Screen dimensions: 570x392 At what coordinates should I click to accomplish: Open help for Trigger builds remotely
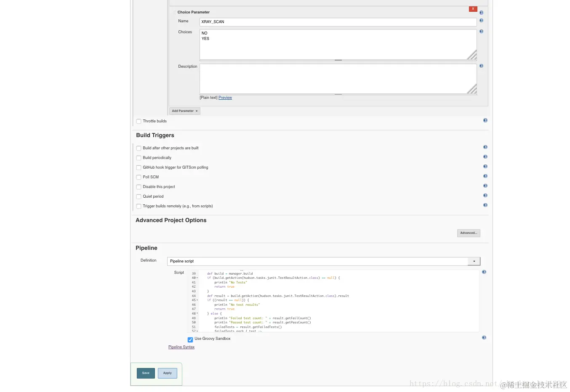tap(485, 205)
